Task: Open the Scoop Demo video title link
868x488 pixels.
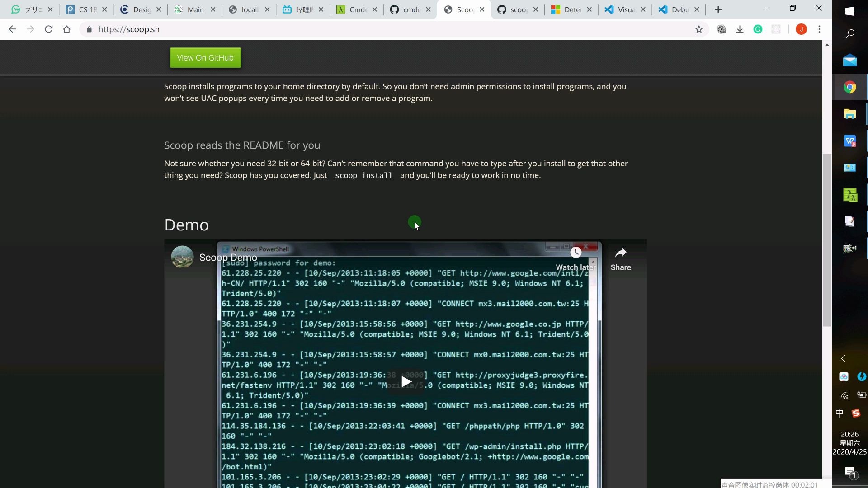Action: coord(228,258)
